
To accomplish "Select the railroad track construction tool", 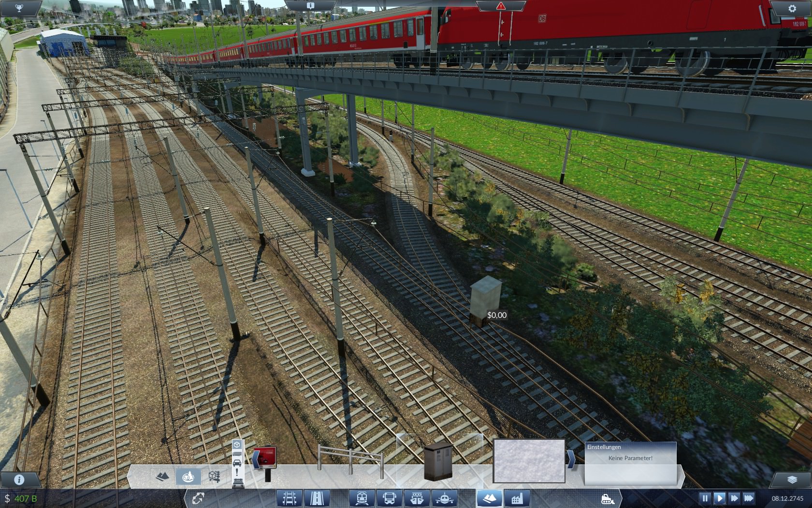I will 289,498.
